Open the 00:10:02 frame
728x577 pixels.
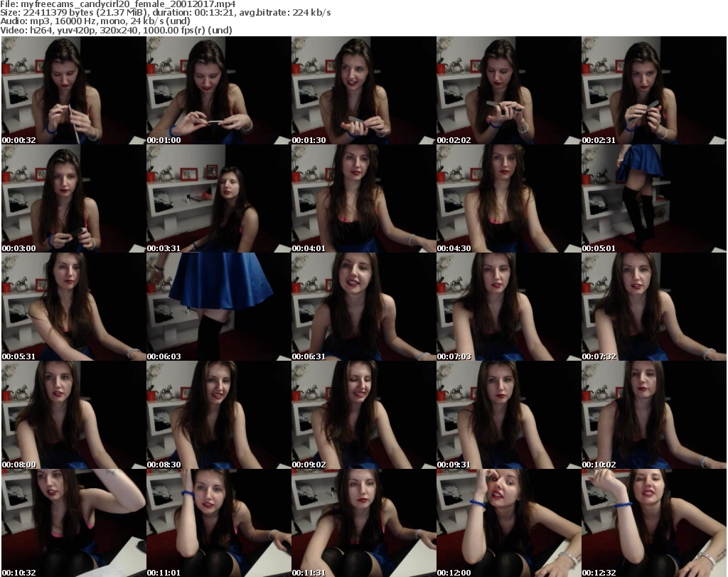(x=654, y=415)
